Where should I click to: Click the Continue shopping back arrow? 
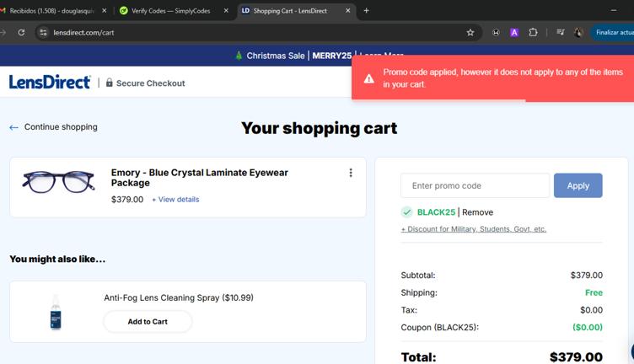click(13, 127)
